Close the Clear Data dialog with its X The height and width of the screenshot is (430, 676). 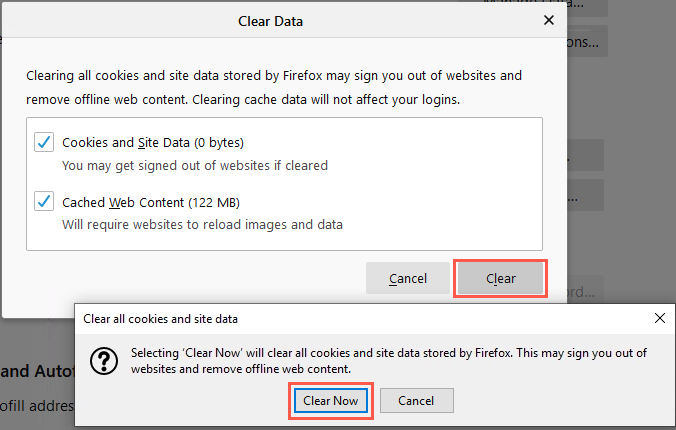click(x=549, y=20)
